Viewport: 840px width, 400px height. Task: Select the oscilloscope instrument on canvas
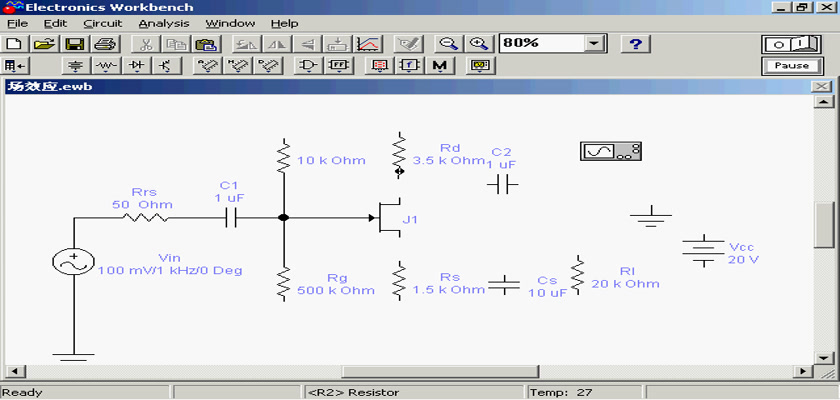pos(611,152)
